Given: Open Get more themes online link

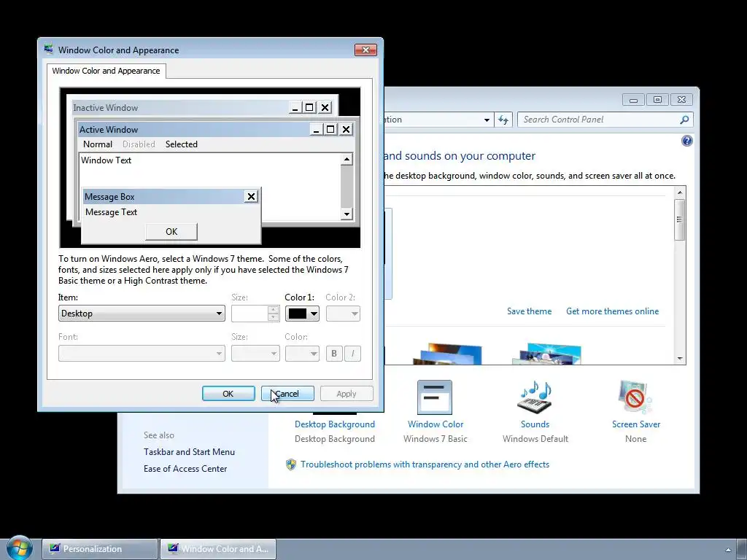Looking at the screenshot, I should [x=612, y=311].
